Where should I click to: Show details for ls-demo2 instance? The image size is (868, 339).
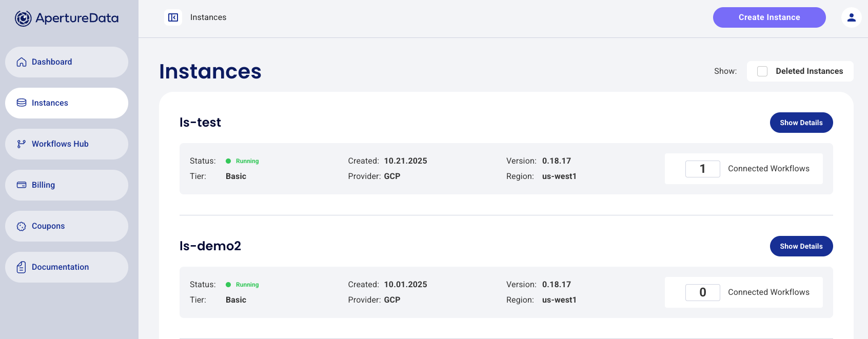pos(801,246)
